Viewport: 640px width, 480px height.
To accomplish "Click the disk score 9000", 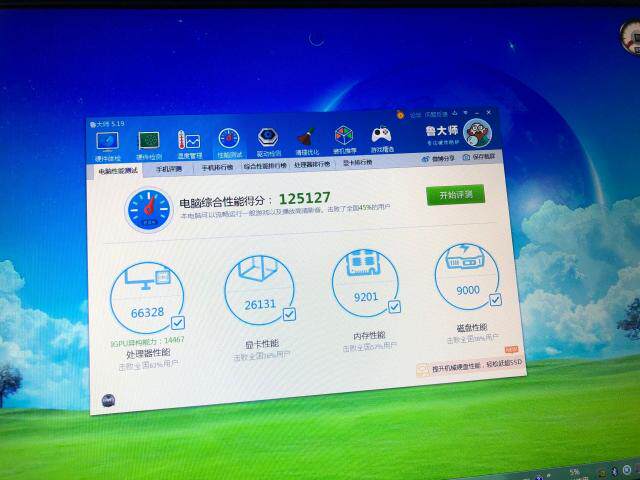I will 468,290.
